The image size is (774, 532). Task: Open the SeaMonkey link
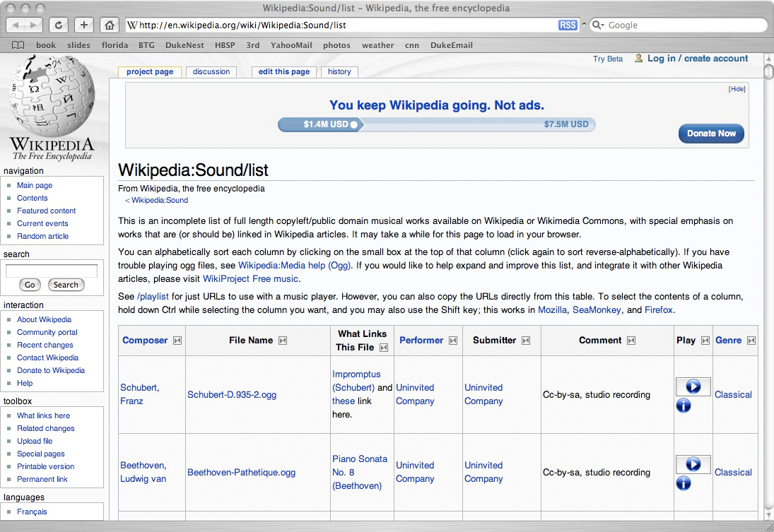[x=597, y=310]
